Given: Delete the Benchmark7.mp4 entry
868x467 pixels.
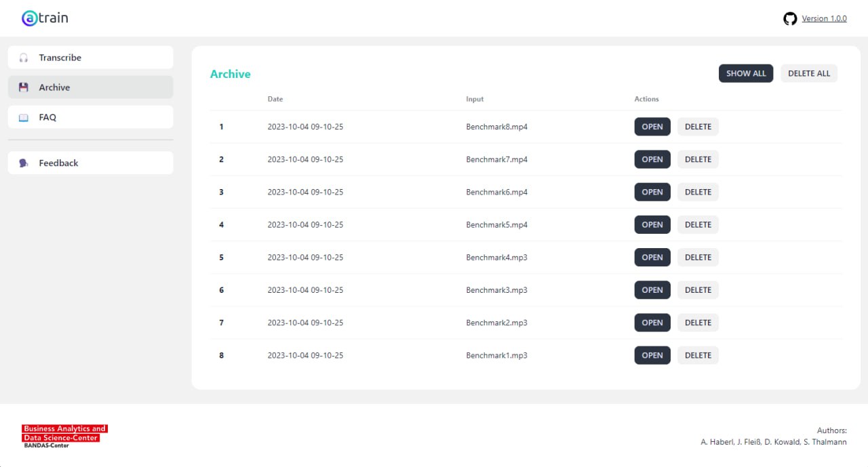Looking at the screenshot, I should (x=698, y=159).
